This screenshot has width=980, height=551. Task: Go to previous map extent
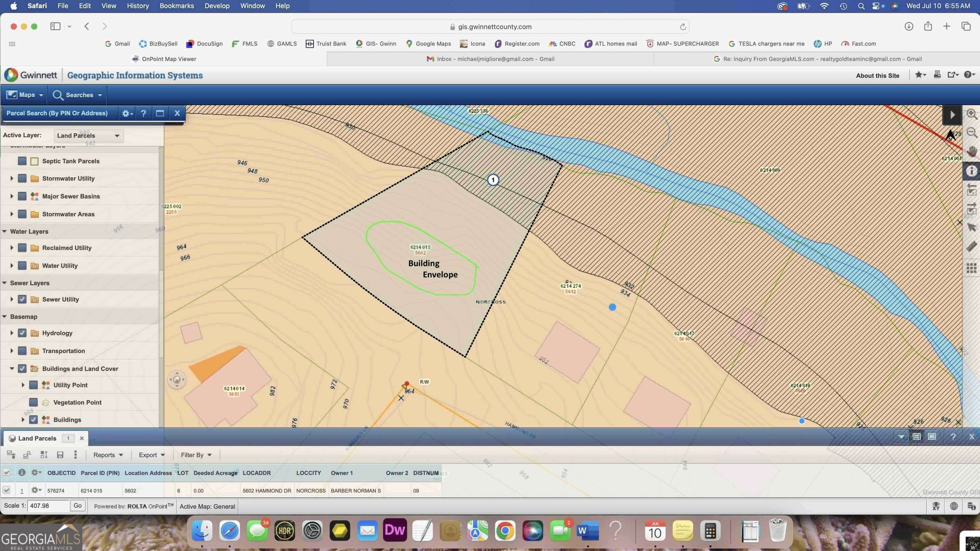(971, 189)
